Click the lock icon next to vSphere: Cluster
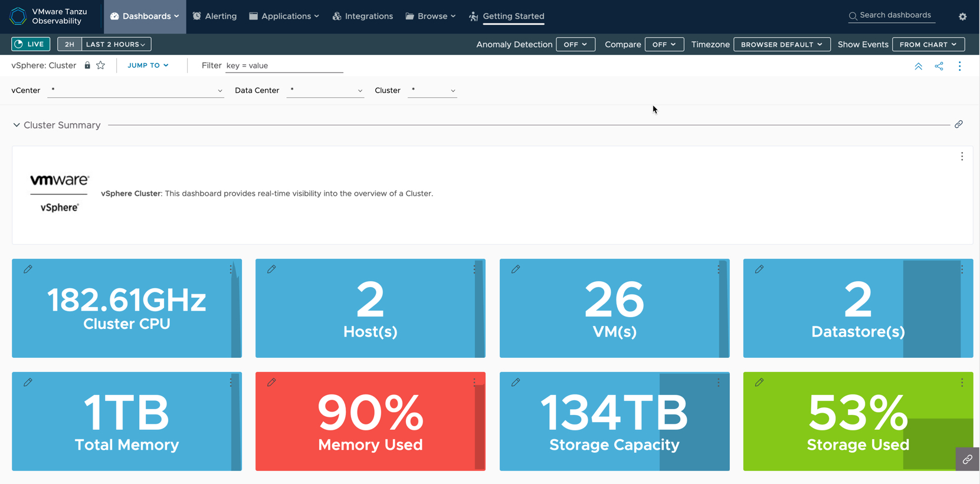 pyautogui.click(x=87, y=65)
